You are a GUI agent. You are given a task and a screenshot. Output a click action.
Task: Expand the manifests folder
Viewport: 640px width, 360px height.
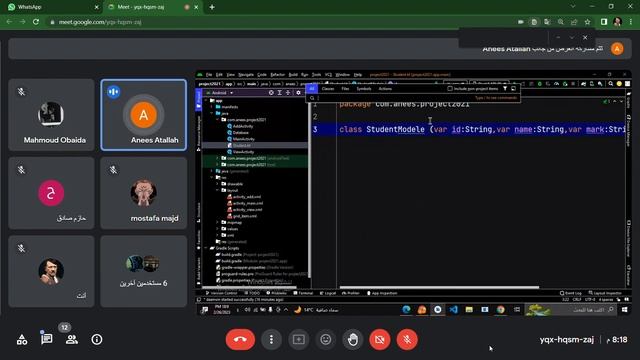(212, 107)
